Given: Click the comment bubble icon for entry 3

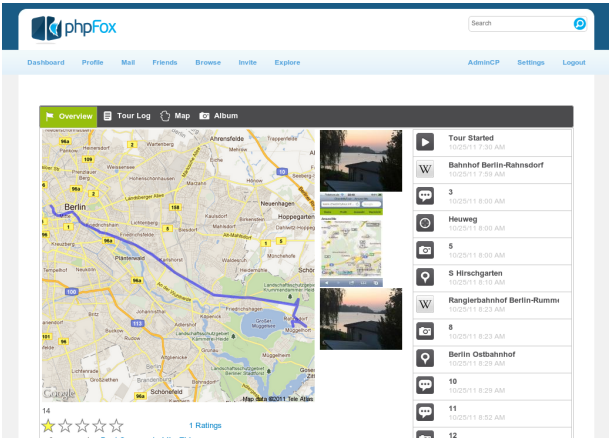Looking at the screenshot, I should [x=425, y=196].
